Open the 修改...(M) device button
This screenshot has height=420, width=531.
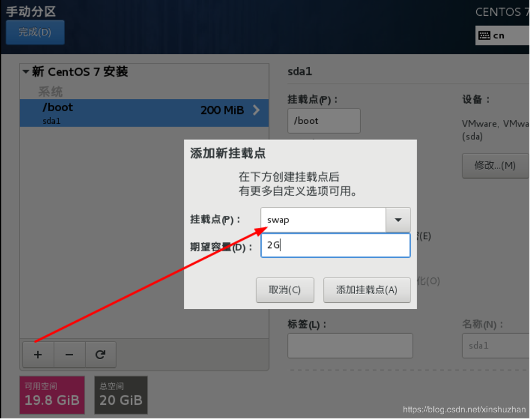[495, 166]
